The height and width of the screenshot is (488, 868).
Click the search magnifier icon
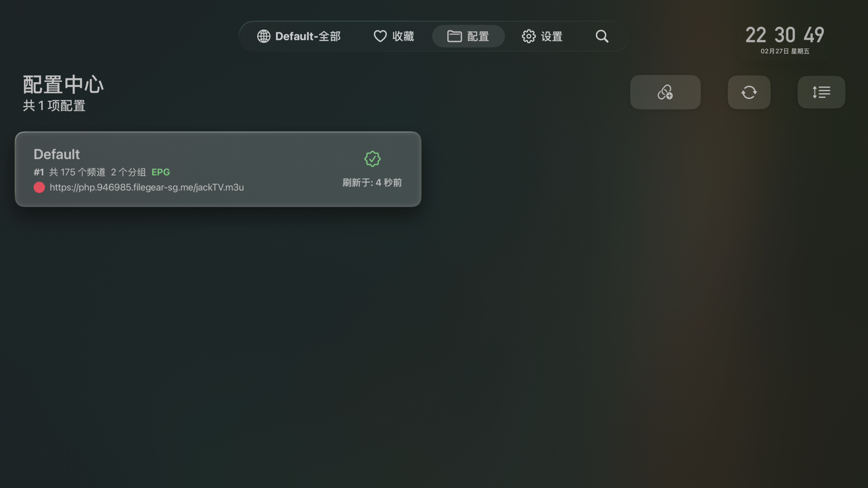(602, 36)
